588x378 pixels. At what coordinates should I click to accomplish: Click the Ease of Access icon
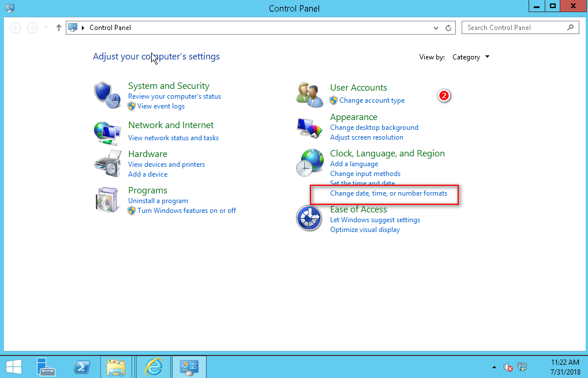coord(309,218)
